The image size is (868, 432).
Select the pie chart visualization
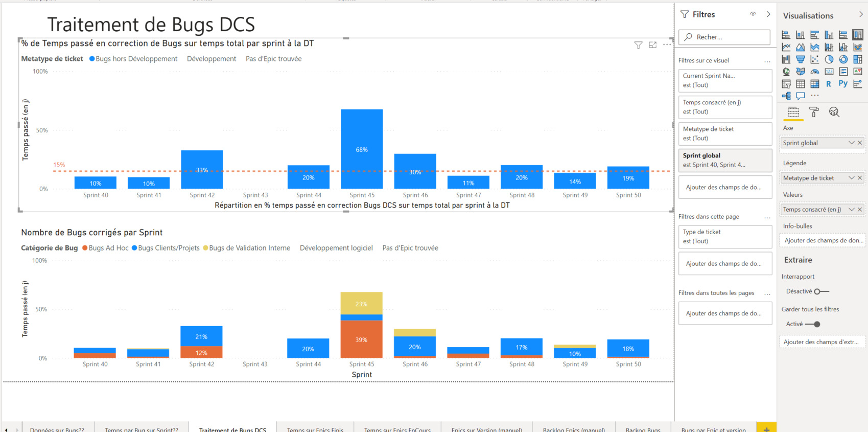point(829,59)
